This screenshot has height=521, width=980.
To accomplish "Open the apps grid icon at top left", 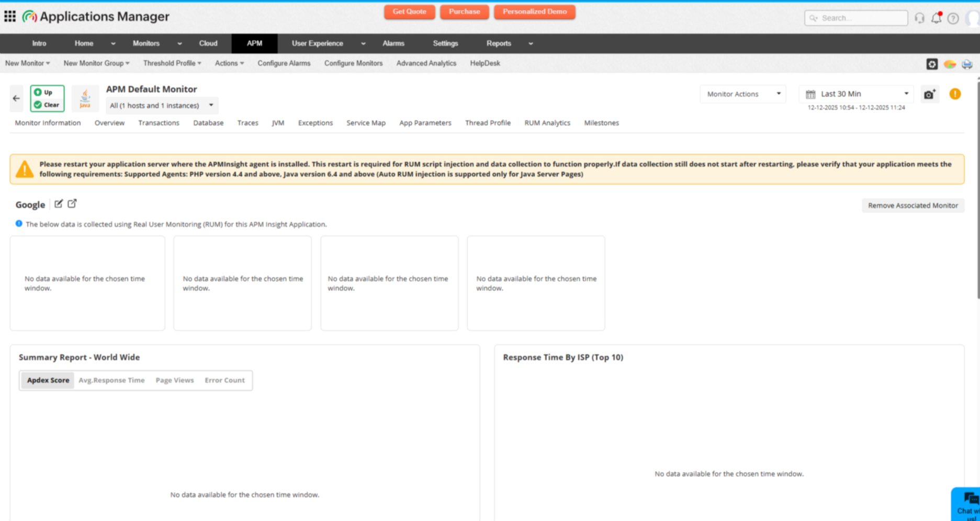I will (x=9, y=16).
